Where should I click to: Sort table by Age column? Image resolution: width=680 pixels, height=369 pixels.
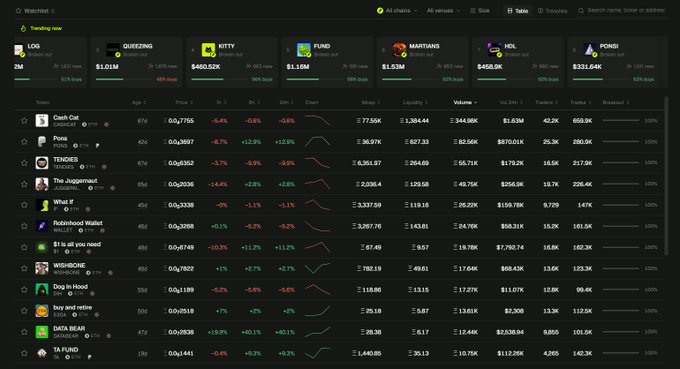[139, 102]
